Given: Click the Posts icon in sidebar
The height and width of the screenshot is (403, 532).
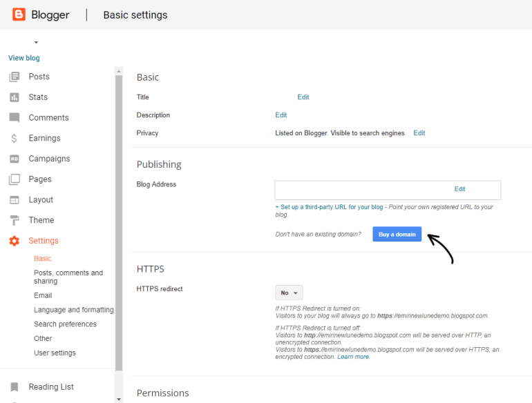Looking at the screenshot, I should 15,77.
